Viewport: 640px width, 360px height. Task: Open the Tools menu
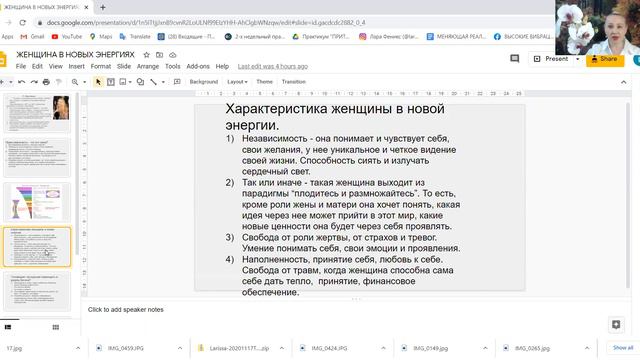tap(173, 66)
